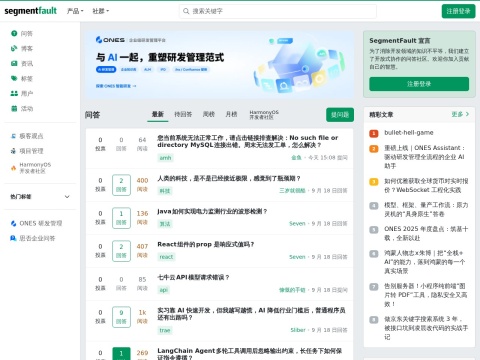Open 告别服务器 小程序纯前端 article

(425, 295)
